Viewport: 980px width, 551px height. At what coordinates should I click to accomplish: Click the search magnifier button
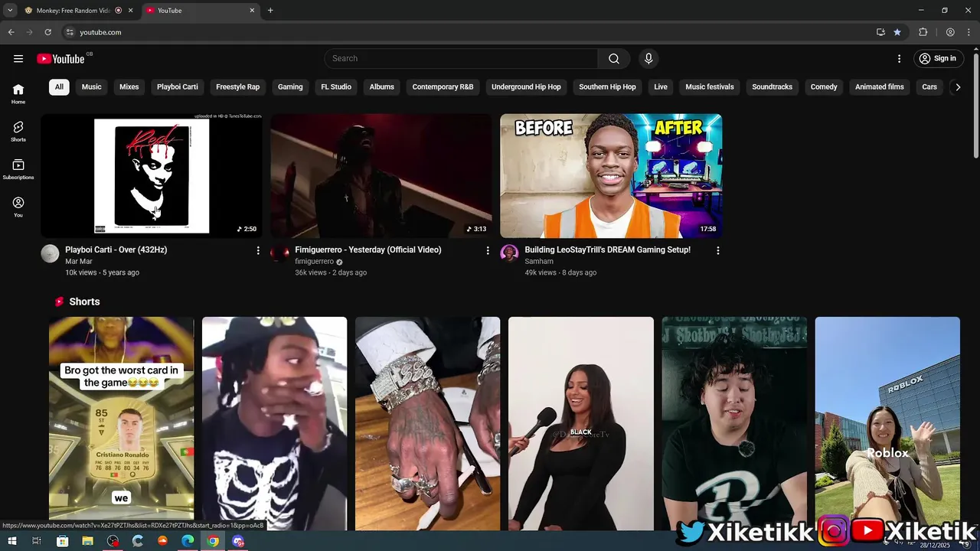614,59
